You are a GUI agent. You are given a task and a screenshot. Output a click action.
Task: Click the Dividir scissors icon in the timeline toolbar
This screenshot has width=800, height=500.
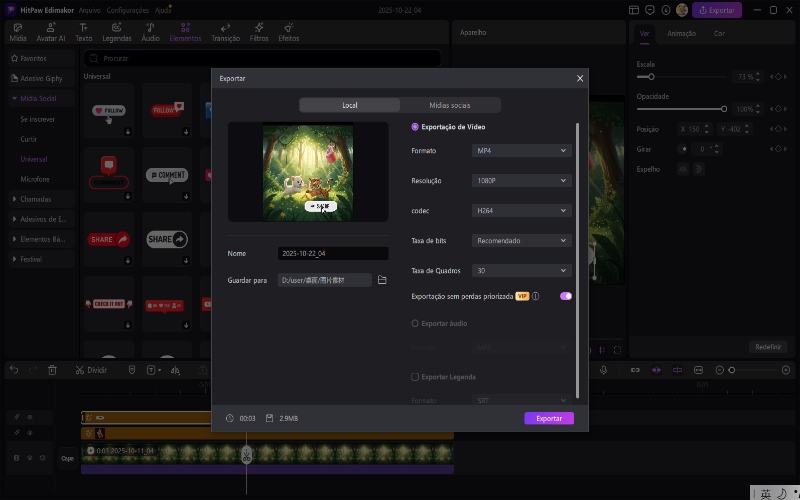point(79,370)
